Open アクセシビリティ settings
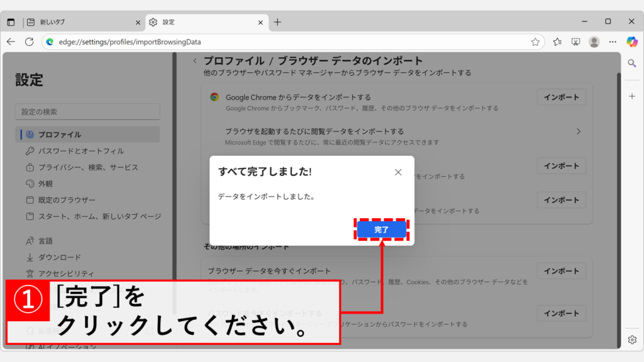Image resolution: width=644 pixels, height=362 pixels. click(87, 273)
